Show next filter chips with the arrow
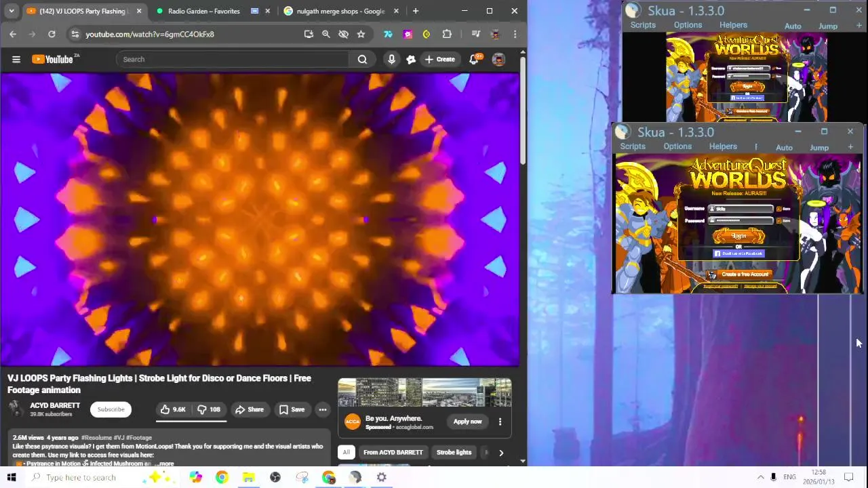 click(501, 453)
